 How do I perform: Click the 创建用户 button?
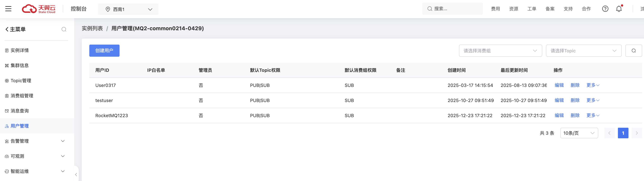104,51
